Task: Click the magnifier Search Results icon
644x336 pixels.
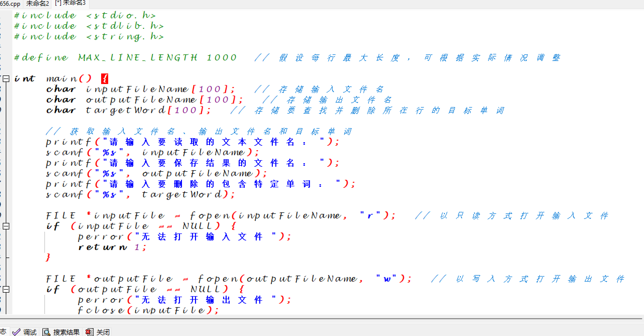Action: pos(46,332)
